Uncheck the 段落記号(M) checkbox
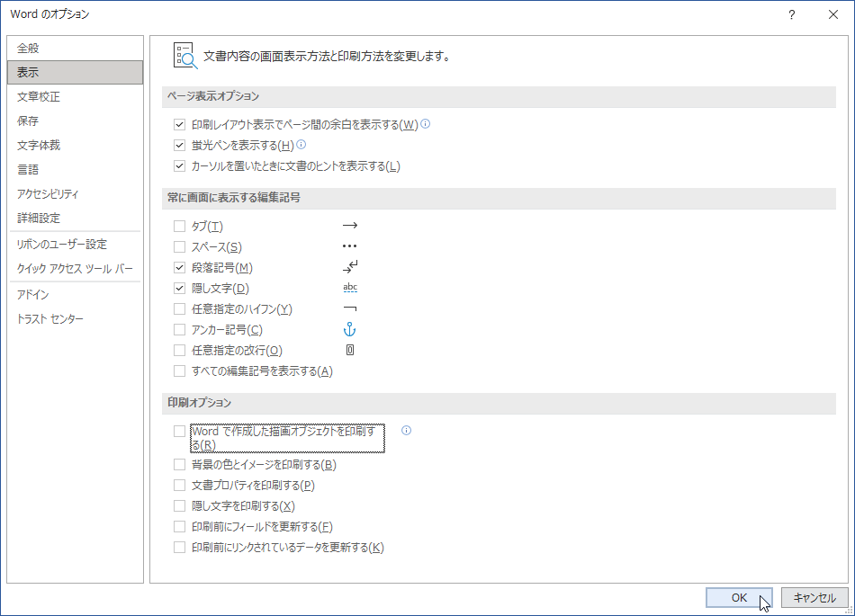 click(x=179, y=267)
